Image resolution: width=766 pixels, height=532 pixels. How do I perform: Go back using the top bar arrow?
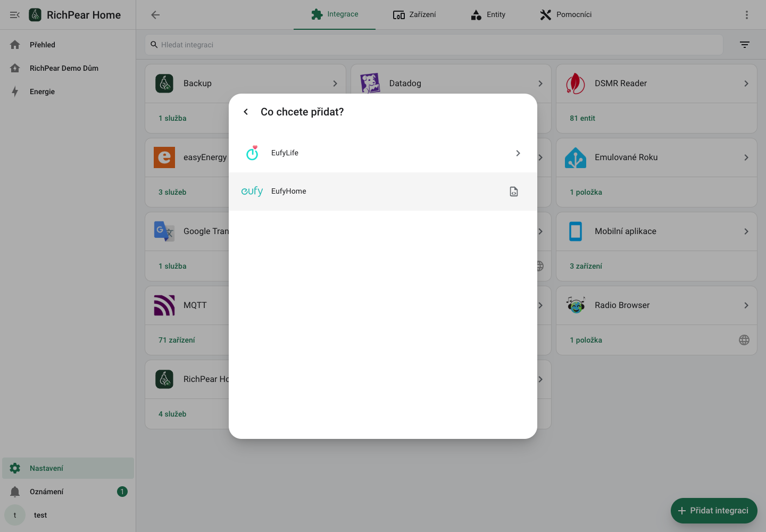tap(155, 15)
